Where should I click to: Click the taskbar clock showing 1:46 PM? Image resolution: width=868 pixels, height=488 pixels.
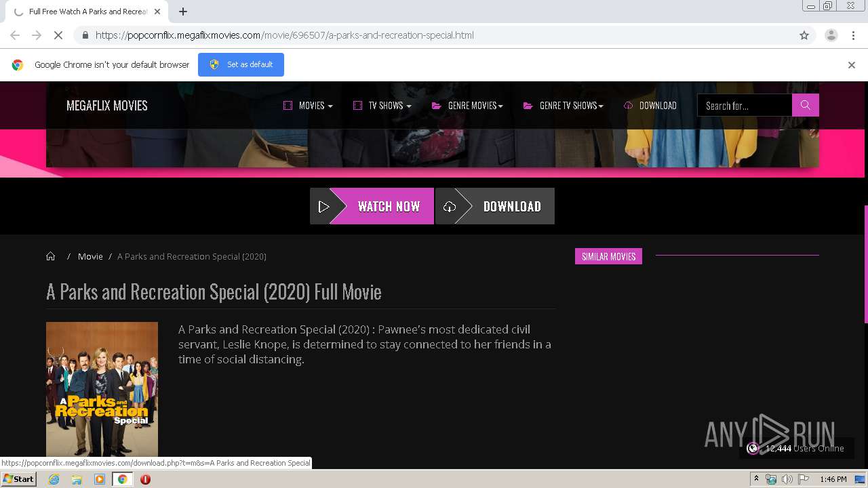(833, 479)
